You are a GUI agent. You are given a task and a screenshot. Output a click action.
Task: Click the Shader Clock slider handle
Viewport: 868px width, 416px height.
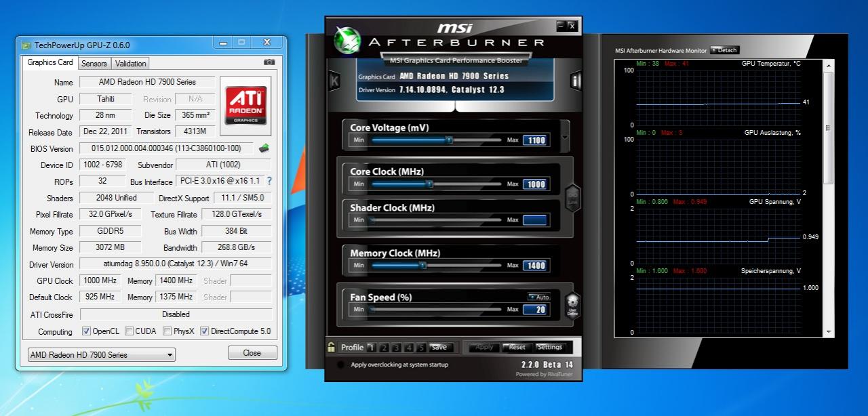[372, 220]
